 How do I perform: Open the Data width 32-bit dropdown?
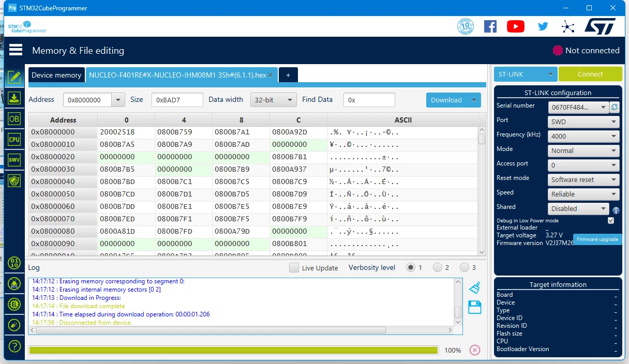pos(273,100)
